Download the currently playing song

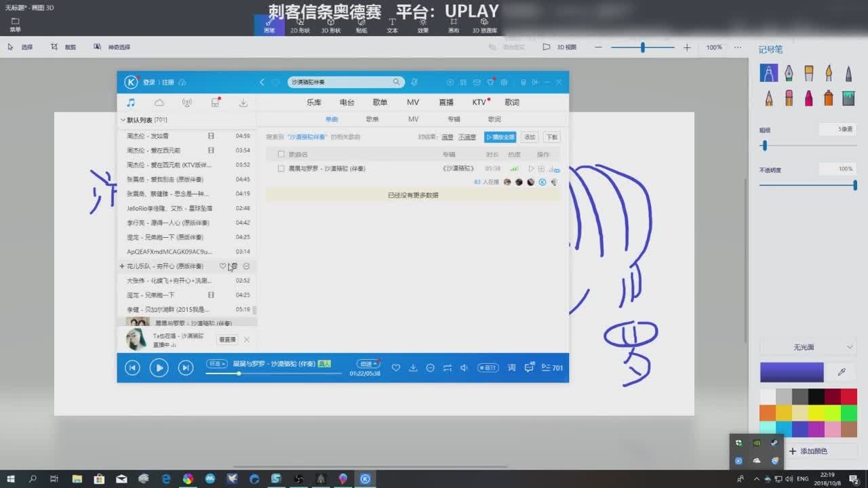(x=413, y=367)
